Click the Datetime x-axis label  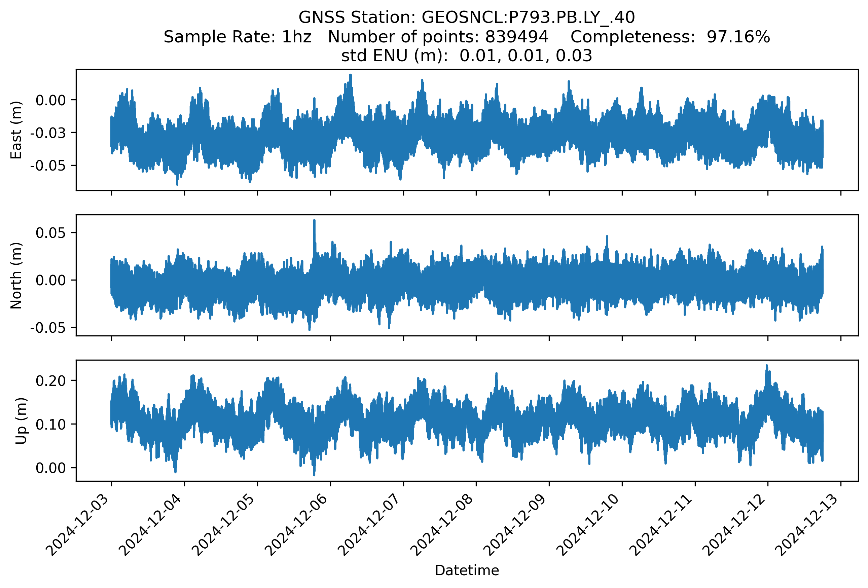(x=467, y=570)
